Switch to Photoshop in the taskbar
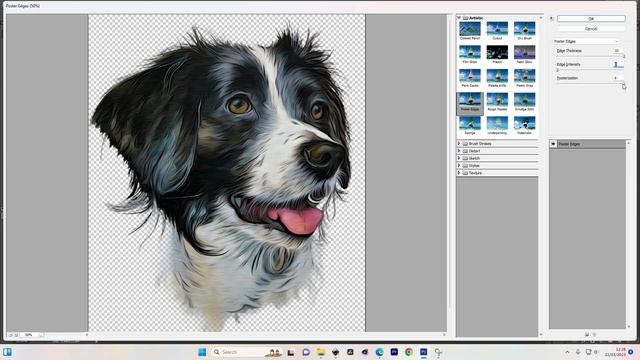The image size is (640, 360). coord(423,352)
